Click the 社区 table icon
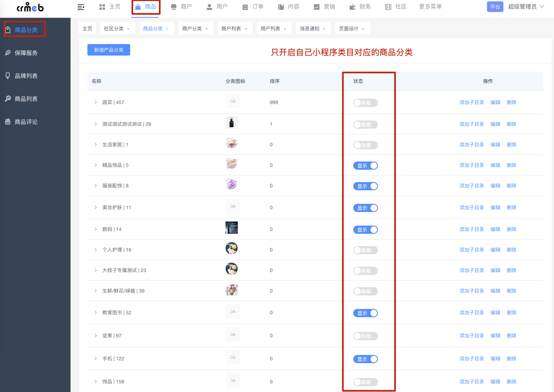 (x=388, y=7)
